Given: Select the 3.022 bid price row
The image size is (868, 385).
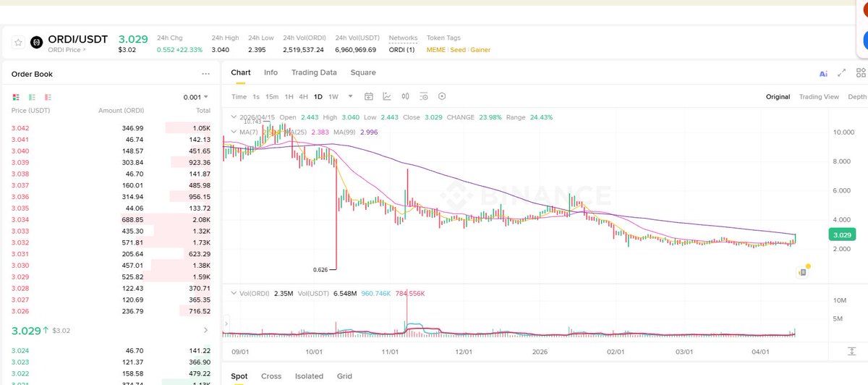Looking at the screenshot, I should [x=111, y=373].
